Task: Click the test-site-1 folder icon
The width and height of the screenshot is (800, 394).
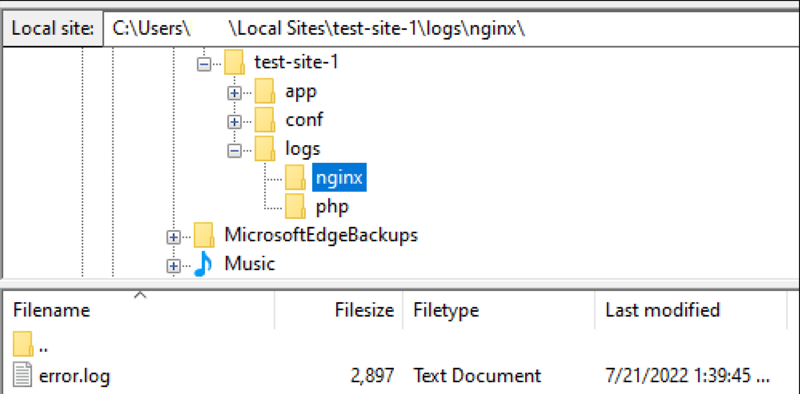Action: [x=234, y=63]
